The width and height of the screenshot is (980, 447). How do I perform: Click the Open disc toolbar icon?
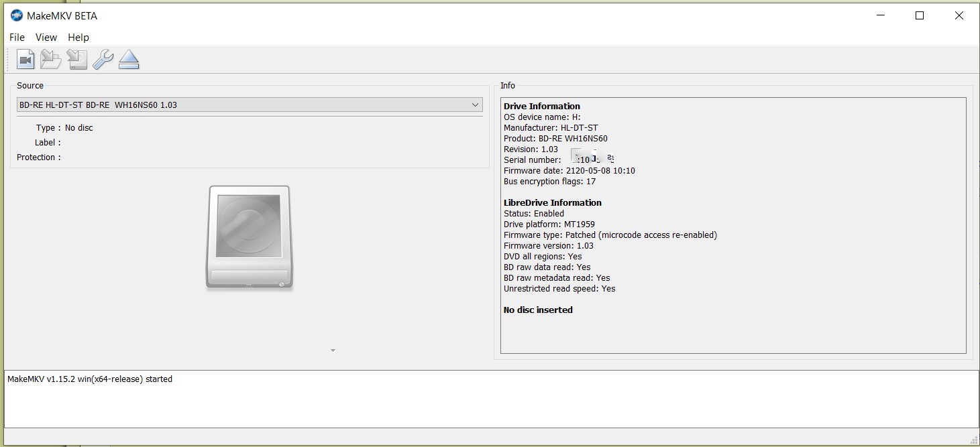[x=51, y=60]
